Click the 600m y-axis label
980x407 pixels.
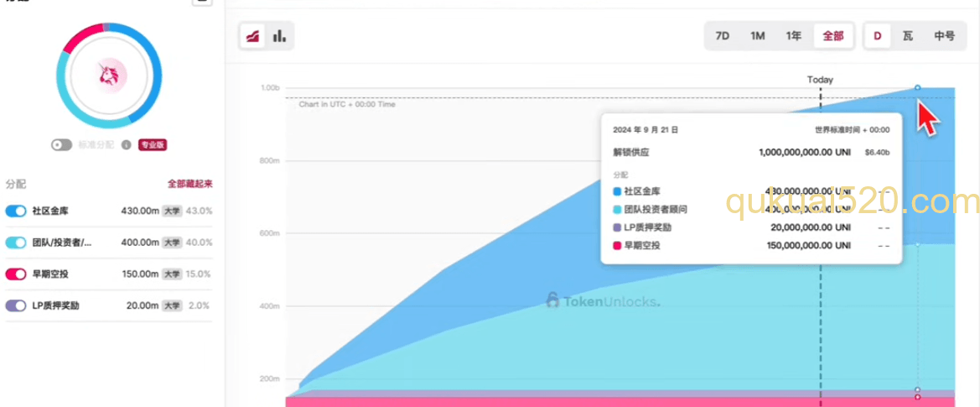(x=269, y=233)
